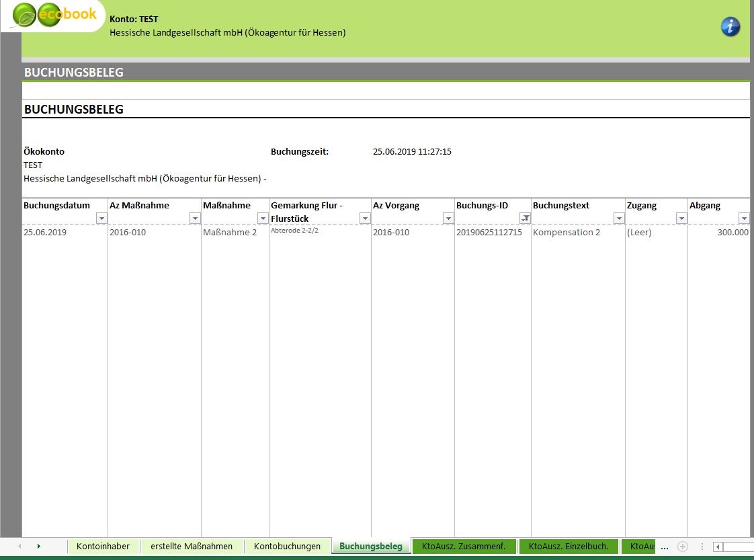754x560 pixels.
Task: Add a new sheet with plus icon
Action: pyautogui.click(x=683, y=547)
